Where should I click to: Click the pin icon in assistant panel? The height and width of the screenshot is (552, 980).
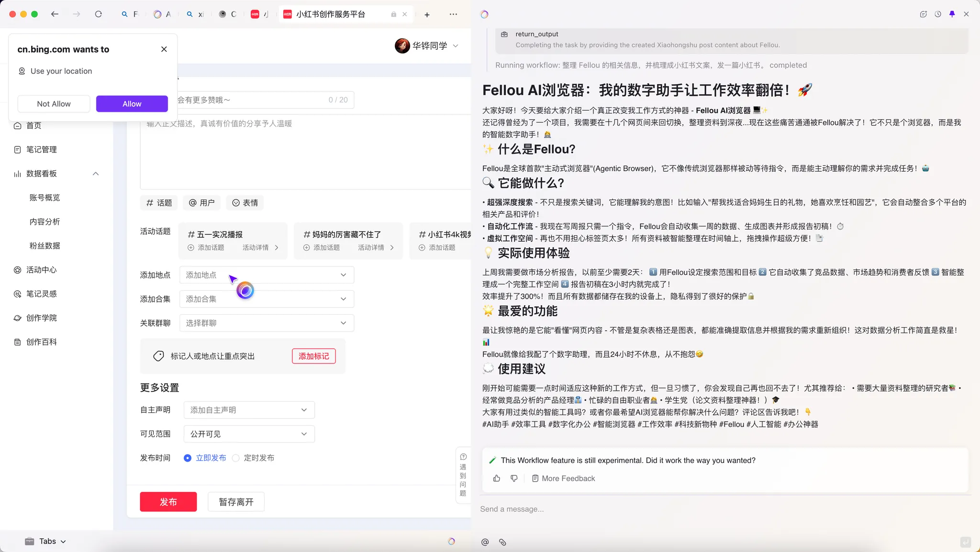pos(952,14)
